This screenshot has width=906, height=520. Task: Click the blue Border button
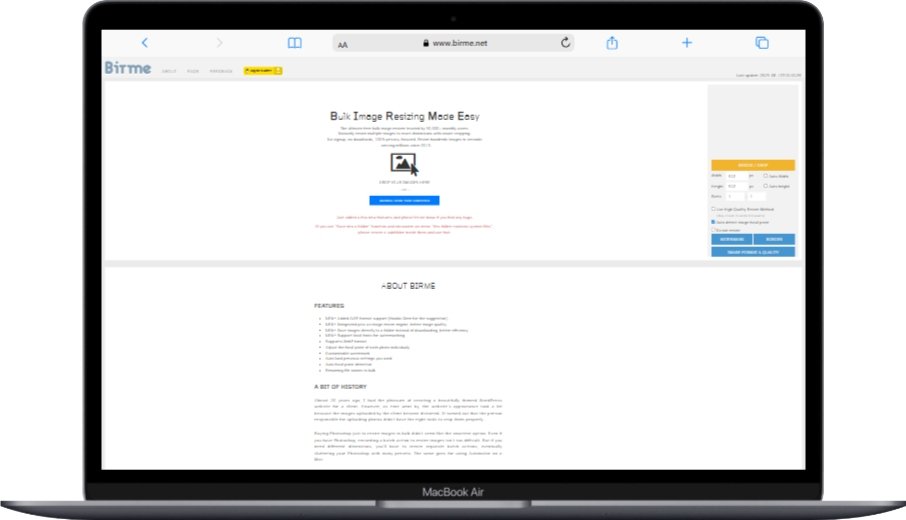(x=774, y=239)
